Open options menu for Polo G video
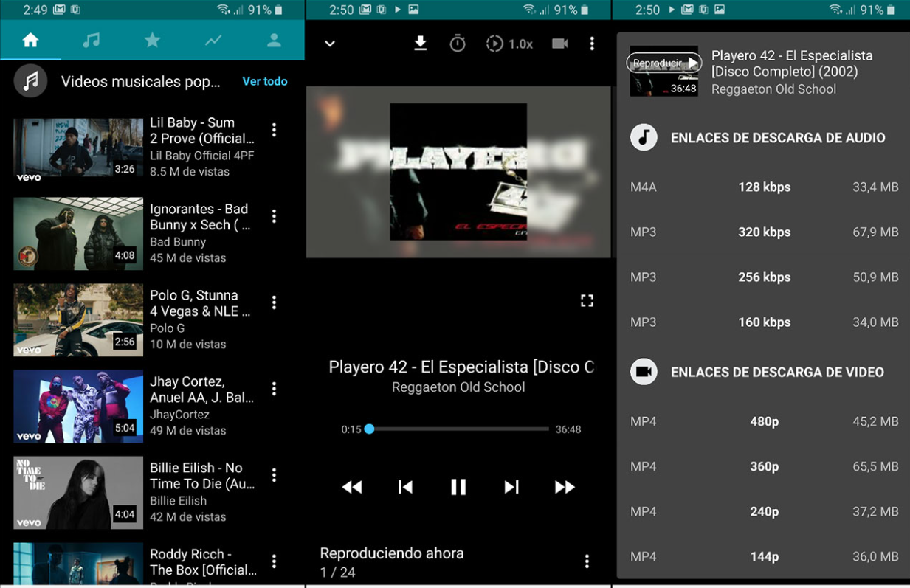This screenshot has width=910, height=588. pos(274,302)
